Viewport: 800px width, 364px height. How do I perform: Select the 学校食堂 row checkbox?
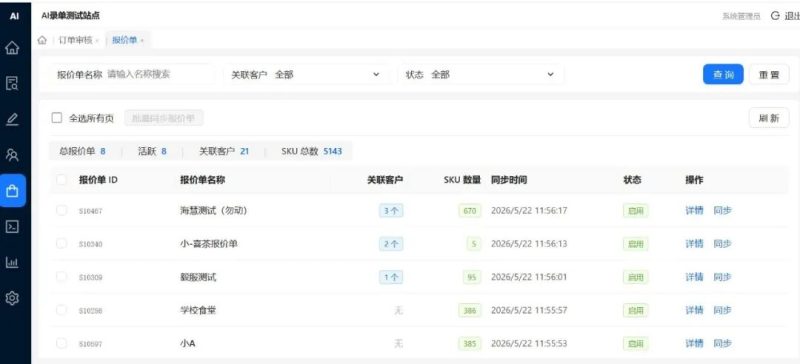(x=61, y=310)
